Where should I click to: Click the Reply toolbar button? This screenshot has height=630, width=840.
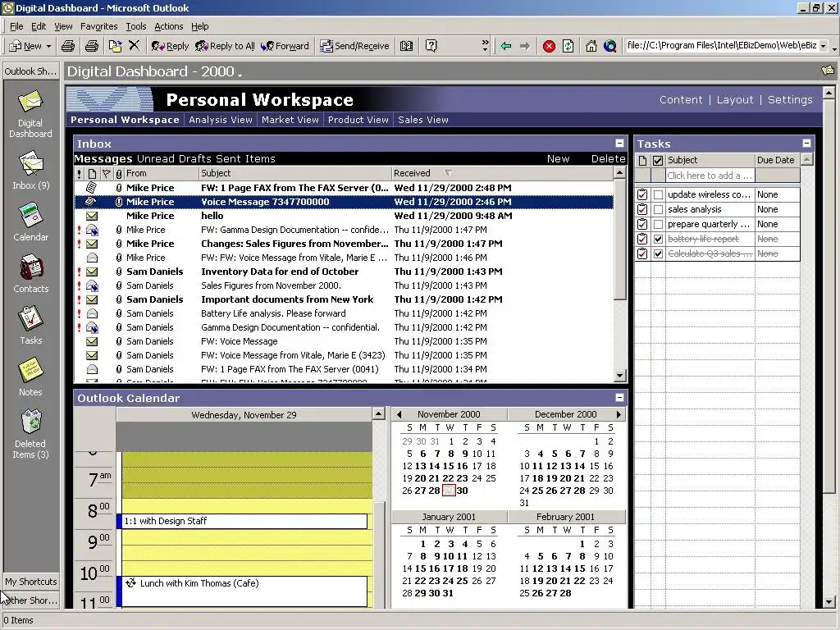pyautogui.click(x=169, y=46)
